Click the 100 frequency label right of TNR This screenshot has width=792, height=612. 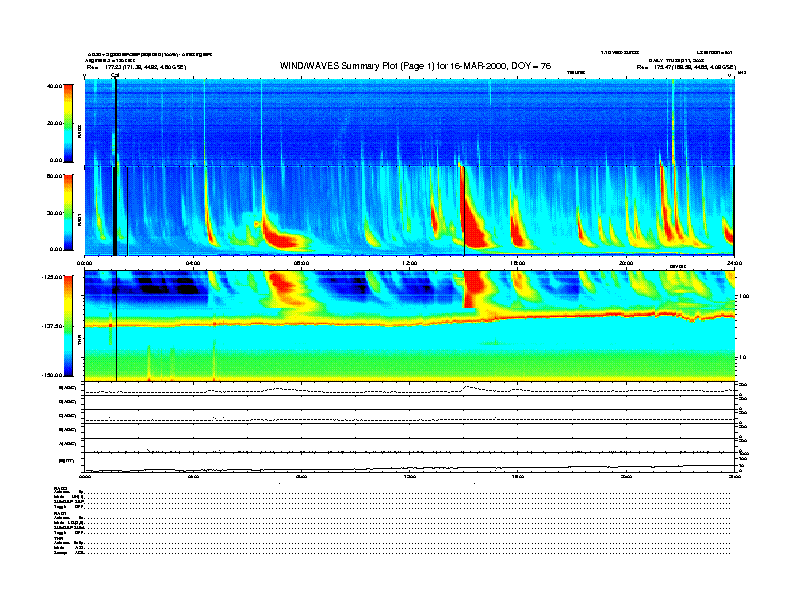(x=744, y=296)
